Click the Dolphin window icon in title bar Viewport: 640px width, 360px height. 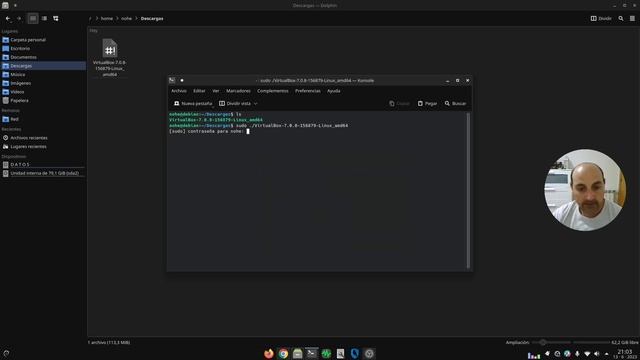(5, 5)
